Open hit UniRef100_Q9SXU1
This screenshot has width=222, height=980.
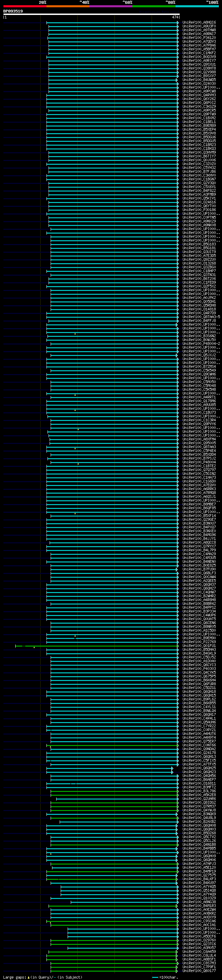(x=199, y=64)
